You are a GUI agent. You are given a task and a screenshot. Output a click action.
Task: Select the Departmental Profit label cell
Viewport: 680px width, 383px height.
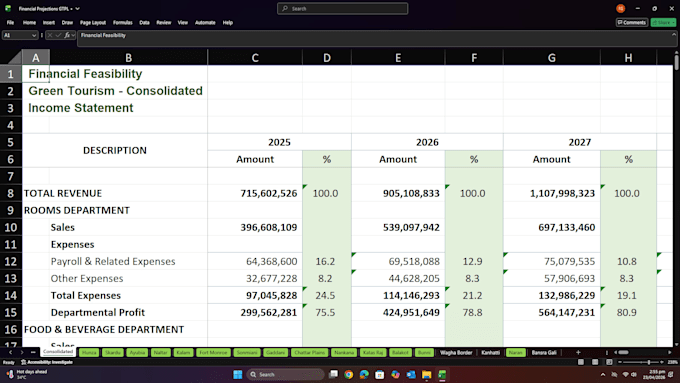(128, 312)
